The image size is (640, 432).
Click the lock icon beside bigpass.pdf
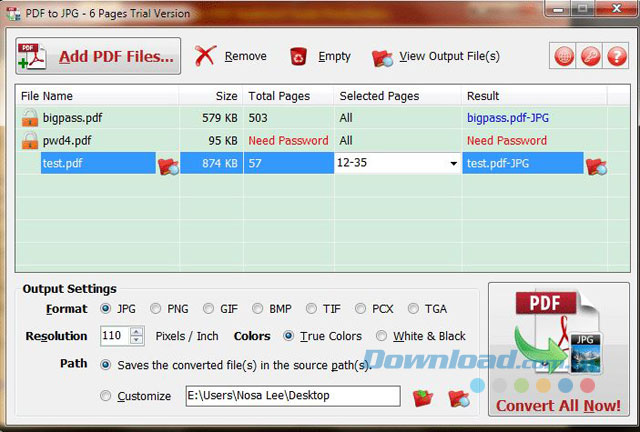tap(30, 118)
